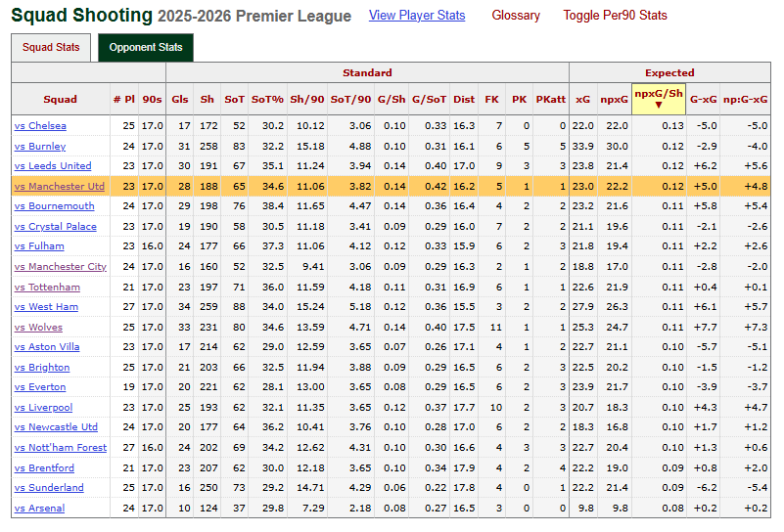784x532 pixels.
Task: Sort by the SoT% column header
Action: 267,99
